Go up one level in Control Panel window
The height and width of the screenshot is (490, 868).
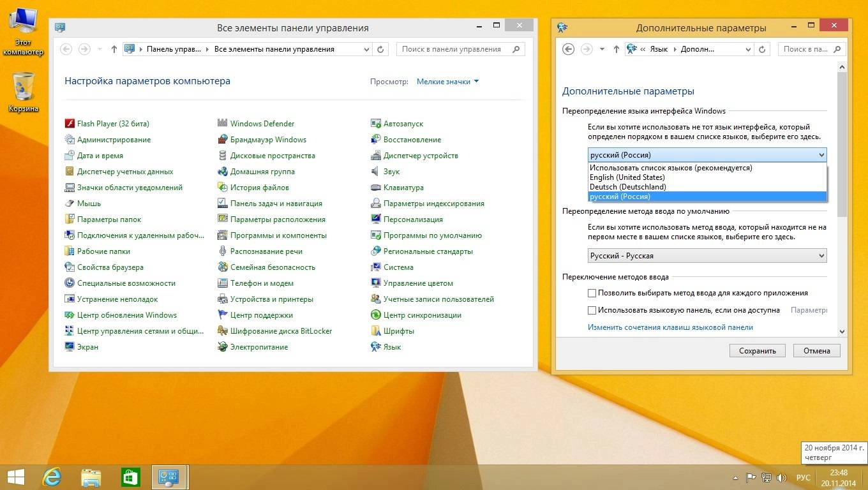pos(114,49)
